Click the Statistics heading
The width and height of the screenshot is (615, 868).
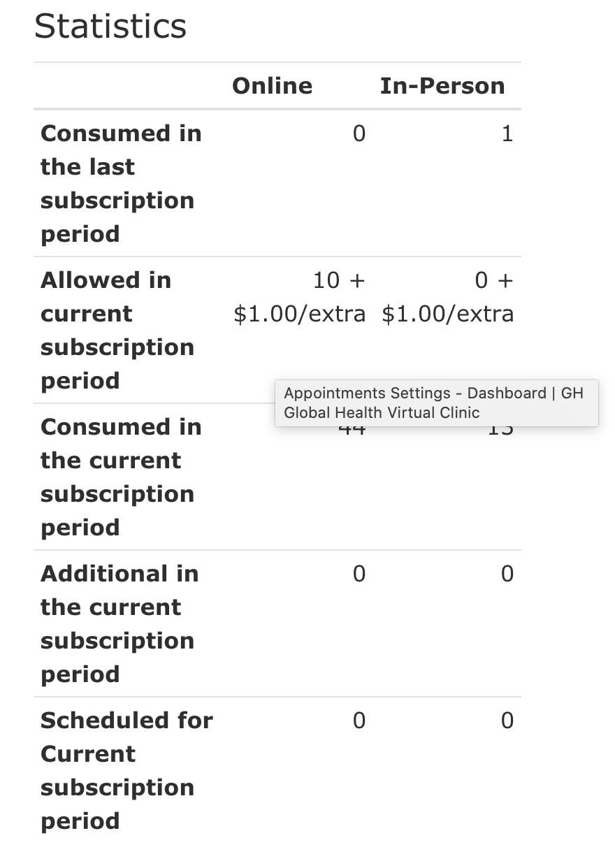point(110,27)
